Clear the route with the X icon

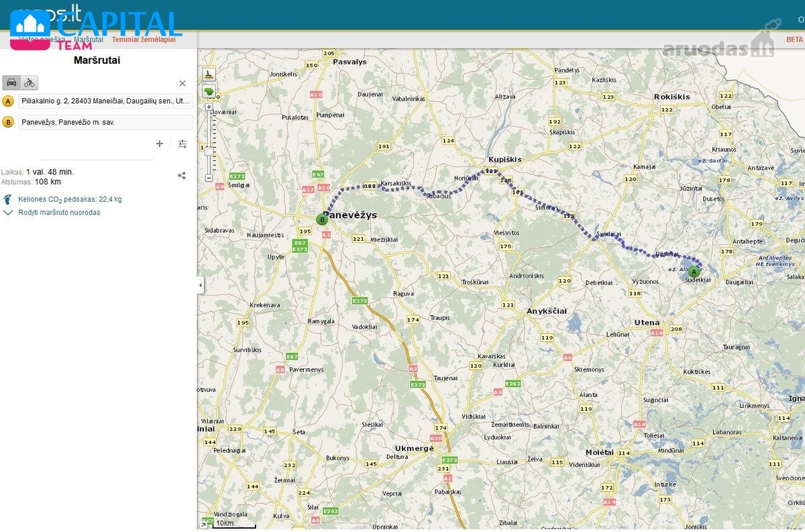pos(182,83)
